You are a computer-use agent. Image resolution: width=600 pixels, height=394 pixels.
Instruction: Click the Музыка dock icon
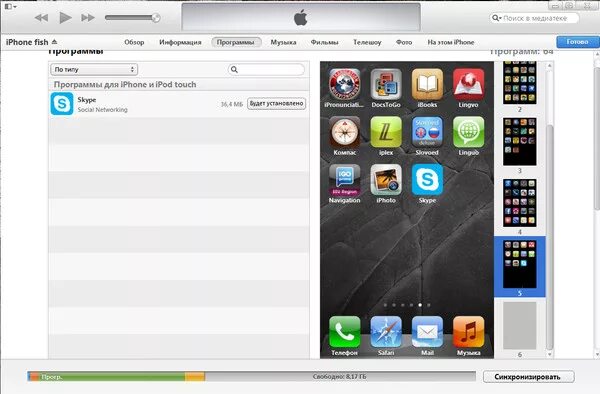468,332
